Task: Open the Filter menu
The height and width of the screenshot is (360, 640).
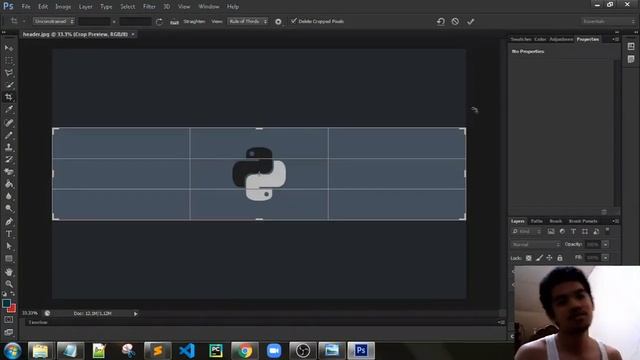Action: 149,7
